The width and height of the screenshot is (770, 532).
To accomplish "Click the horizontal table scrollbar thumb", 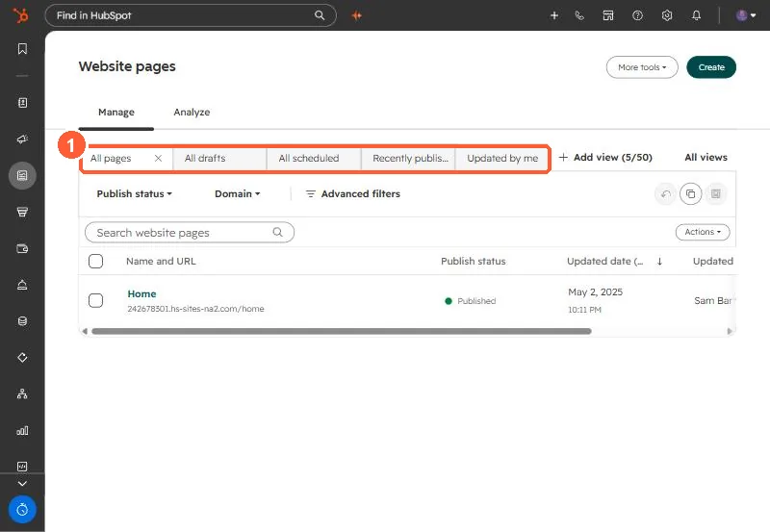I will pyautogui.click(x=342, y=331).
